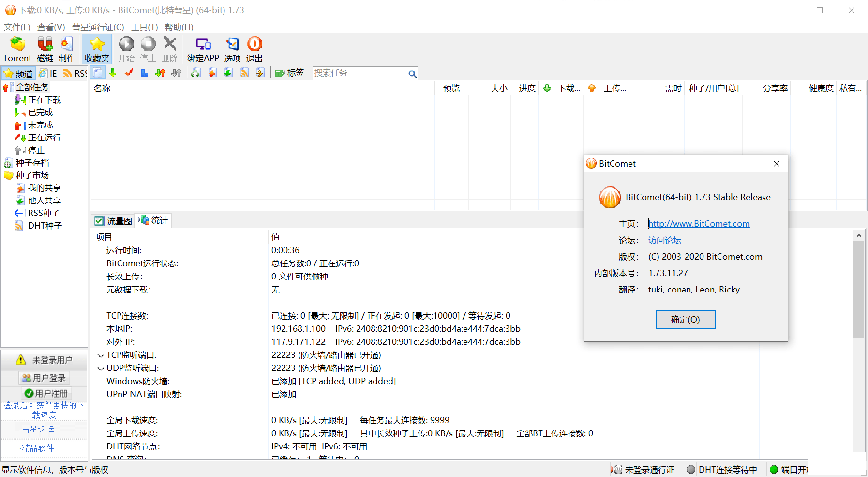Click 确定(O) in the BitComet dialog

[686, 320]
